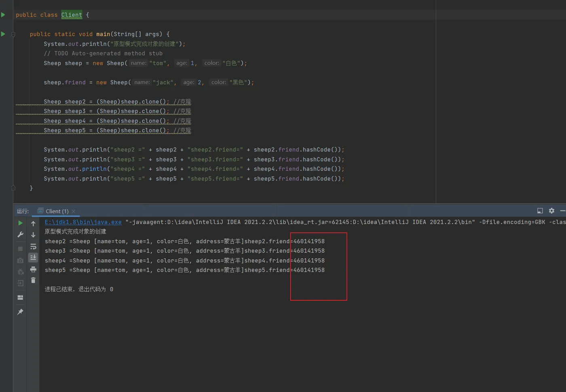This screenshot has width=566, height=392.
Task: Click the sheep4 console output row
Action: 185,261
